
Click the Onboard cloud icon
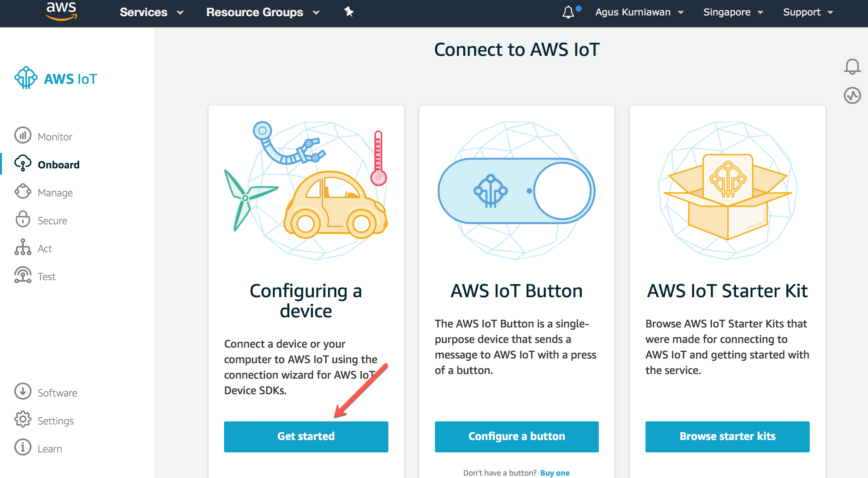[x=23, y=163]
